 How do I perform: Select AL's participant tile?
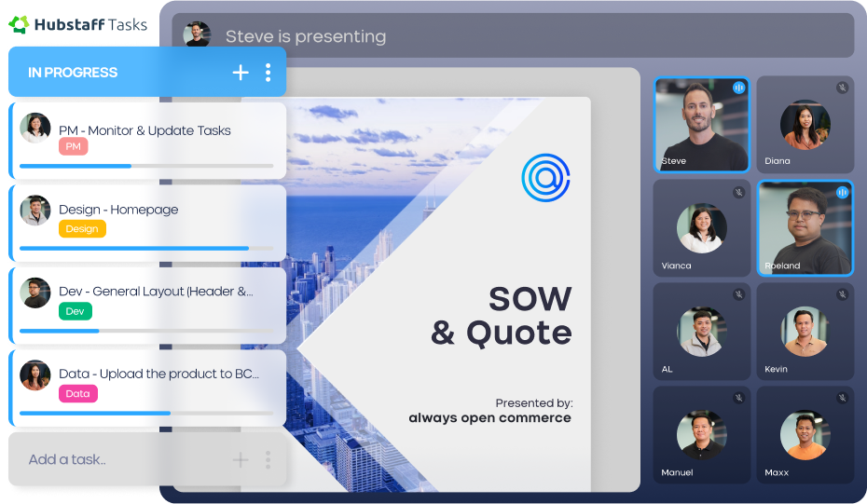702,332
